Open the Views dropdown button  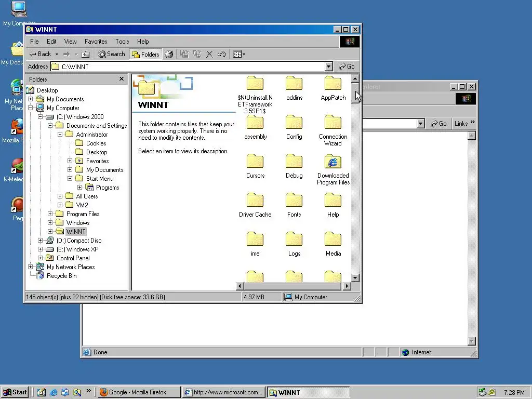click(239, 54)
